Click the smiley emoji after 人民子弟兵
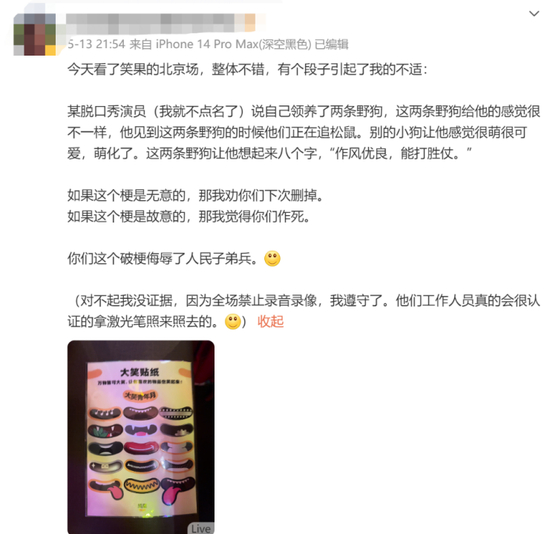The image size is (550, 534). (272, 259)
